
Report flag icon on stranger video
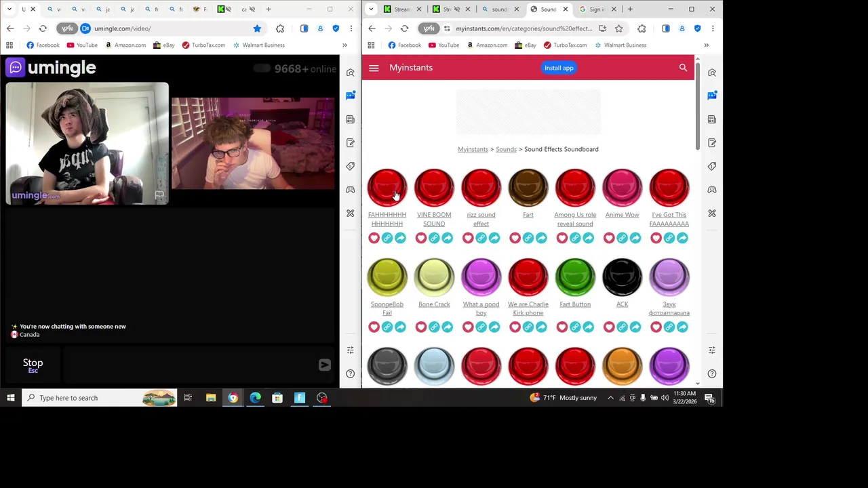tap(159, 195)
